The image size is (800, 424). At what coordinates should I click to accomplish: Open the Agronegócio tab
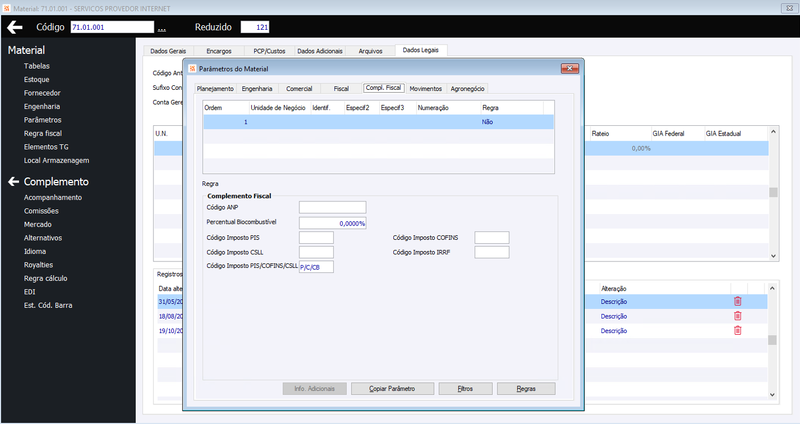click(x=467, y=88)
